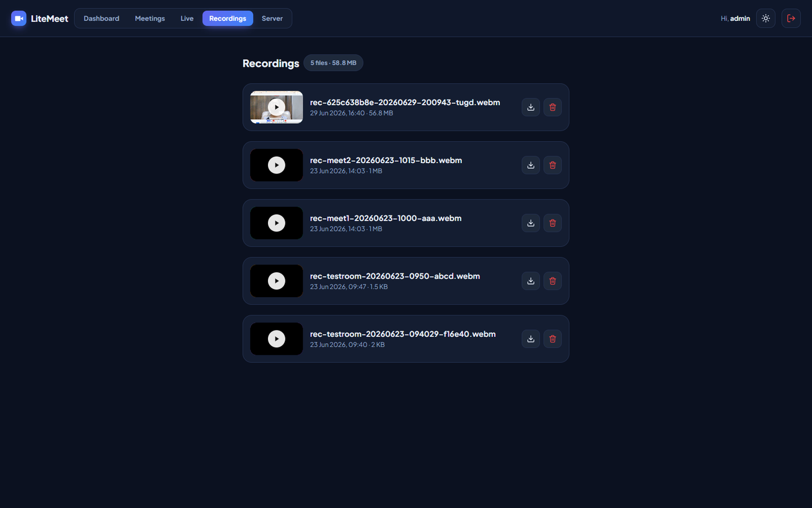Play the rec-meet2 recording thumbnail
Screen dimensions: 812x508
[277, 165]
